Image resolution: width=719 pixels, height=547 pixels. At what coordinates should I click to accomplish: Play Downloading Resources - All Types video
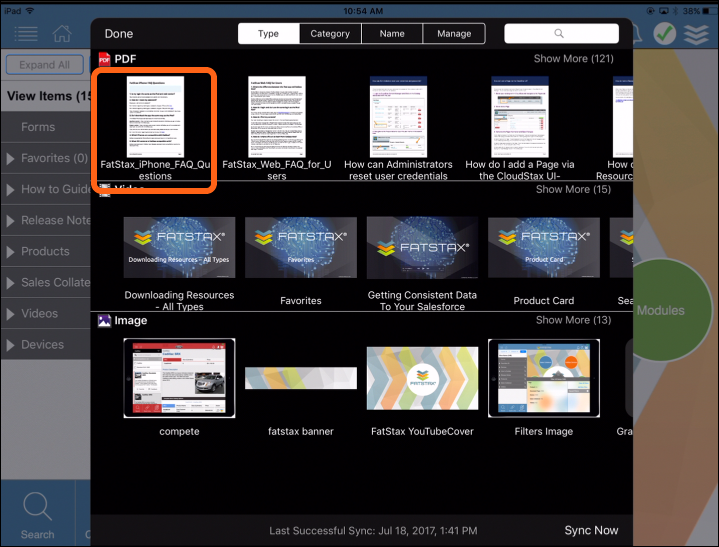[x=179, y=248]
